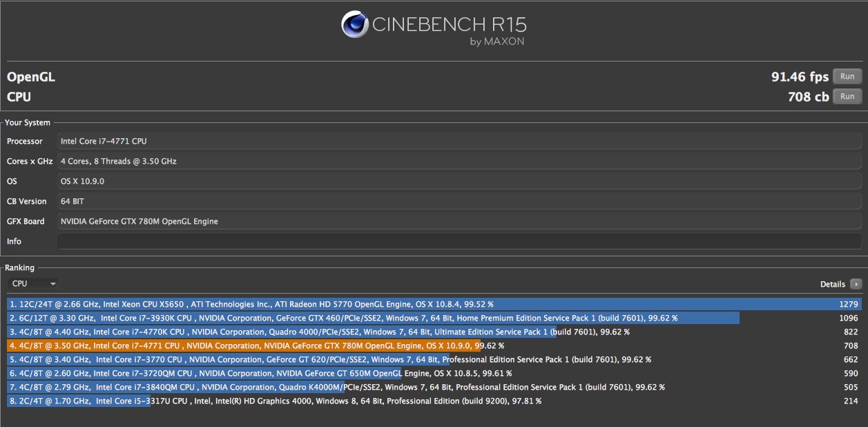This screenshot has width=868, height=427.
Task: Select ranking row 8 Core i5-3317U
Action: [434, 401]
